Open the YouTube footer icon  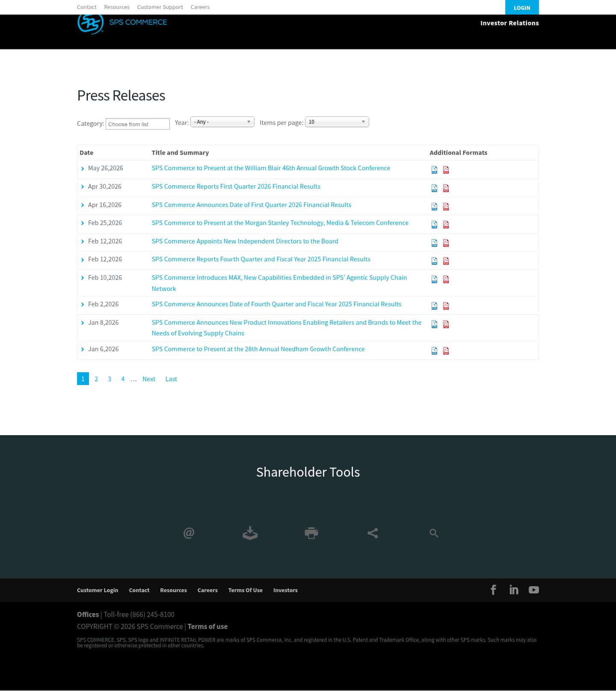pos(534,590)
